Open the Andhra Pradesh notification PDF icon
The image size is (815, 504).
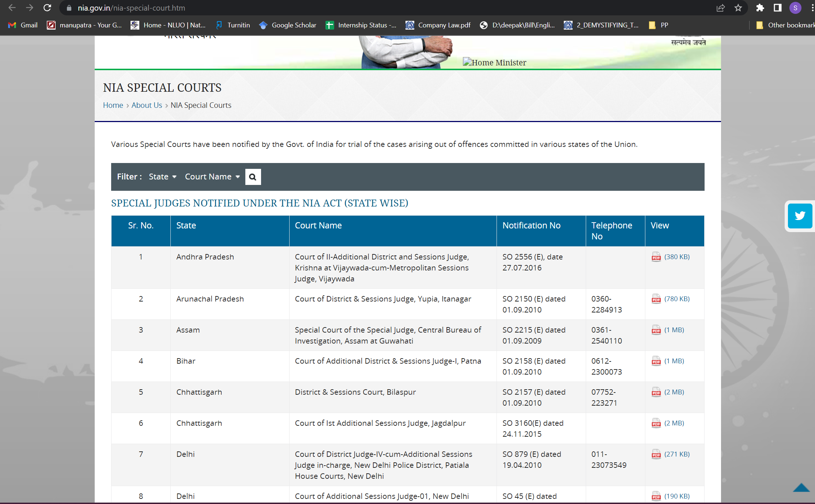[x=656, y=257]
